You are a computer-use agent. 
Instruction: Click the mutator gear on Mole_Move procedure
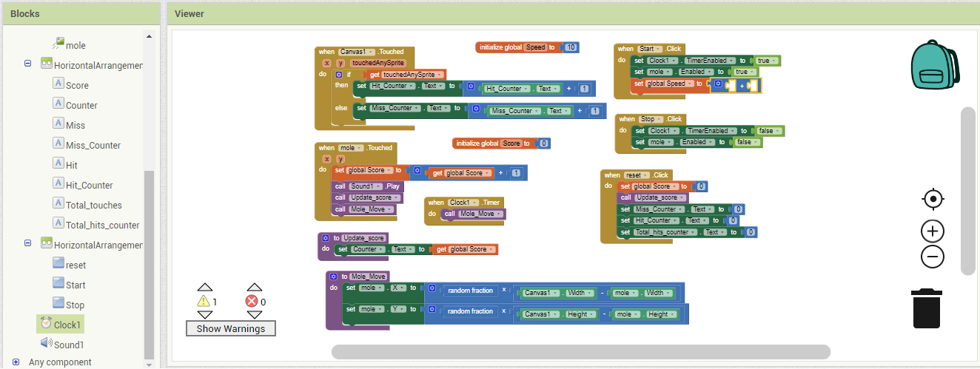coord(334,277)
